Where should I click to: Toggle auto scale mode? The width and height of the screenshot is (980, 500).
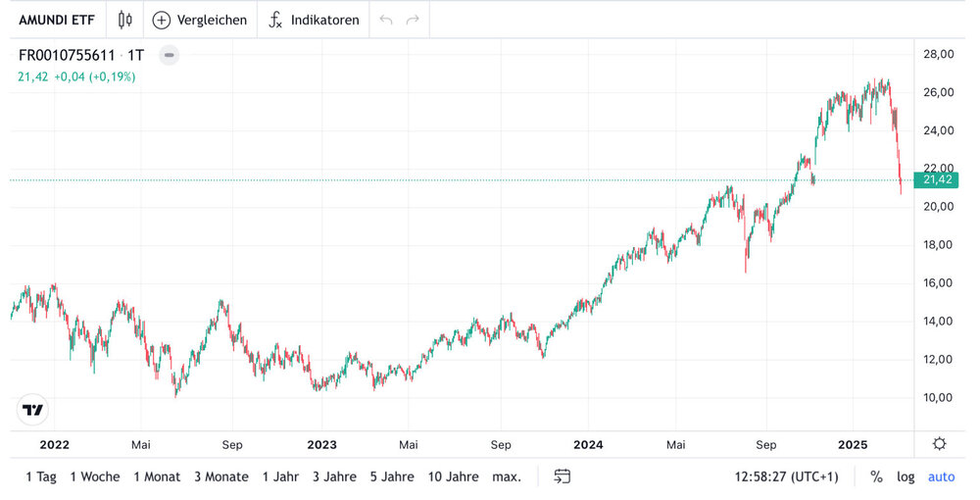tap(941, 476)
